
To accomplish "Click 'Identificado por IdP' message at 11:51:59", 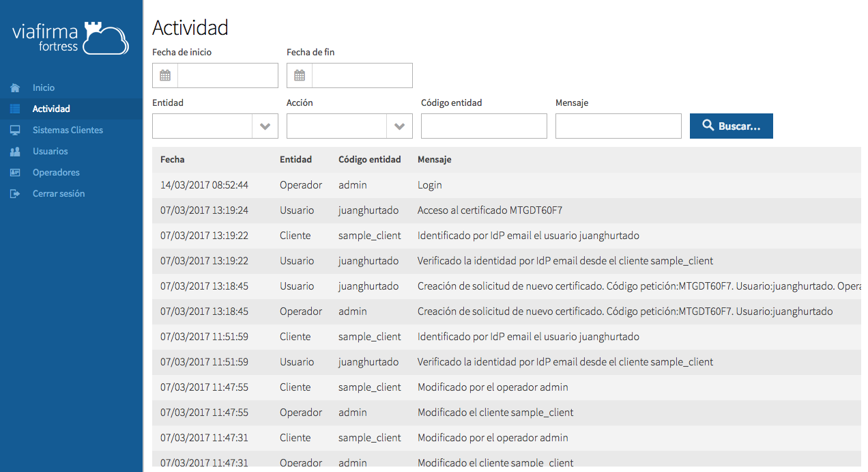I will click(x=528, y=337).
